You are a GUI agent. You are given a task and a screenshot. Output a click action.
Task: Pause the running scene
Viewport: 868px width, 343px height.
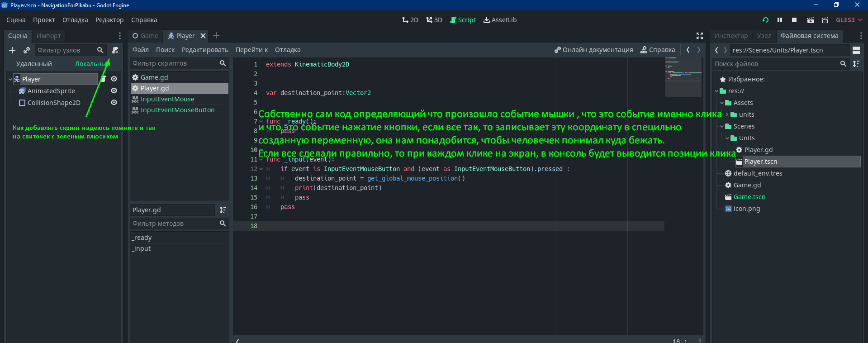point(780,20)
